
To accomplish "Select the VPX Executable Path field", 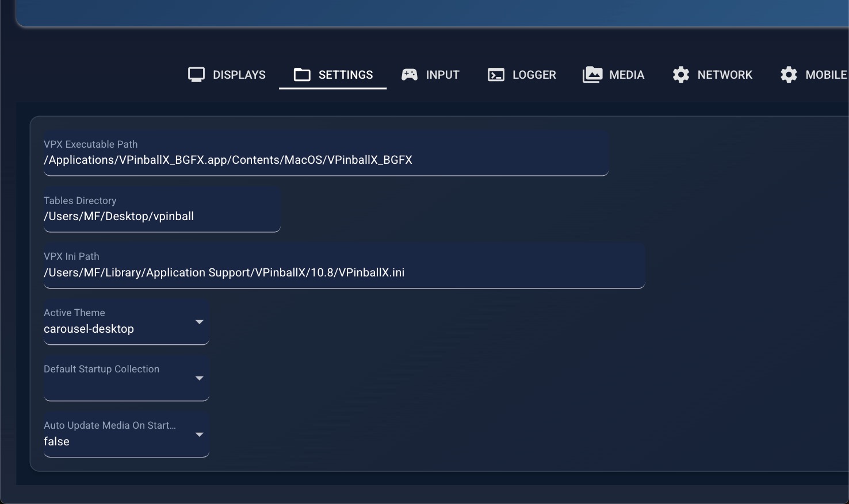I will click(326, 160).
